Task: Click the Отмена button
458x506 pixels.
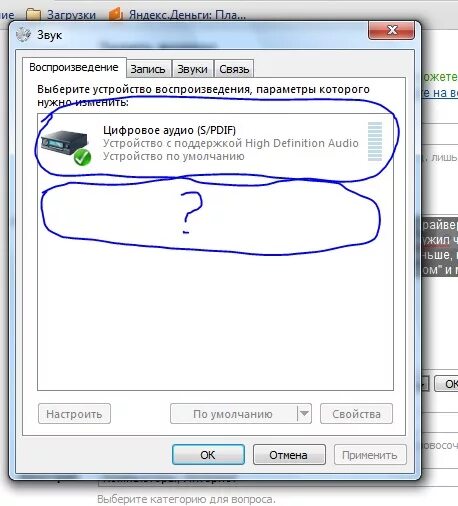Action: (x=289, y=454)
